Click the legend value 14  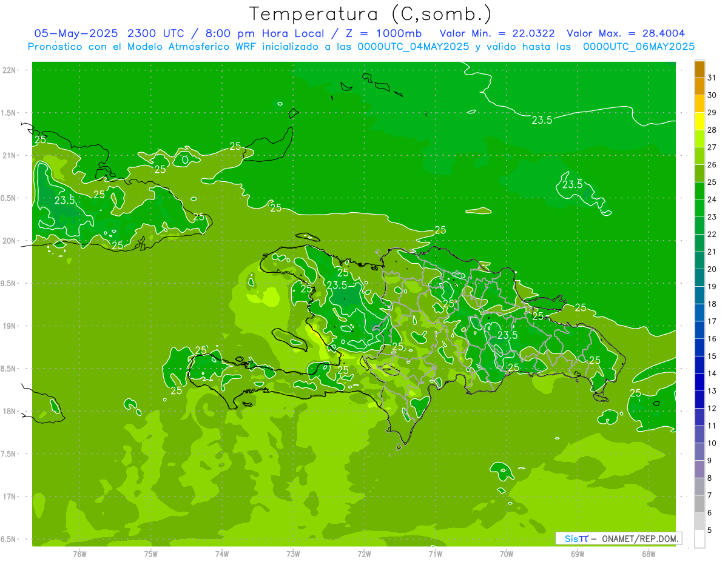pyautogui.click(x=712, y=373)
